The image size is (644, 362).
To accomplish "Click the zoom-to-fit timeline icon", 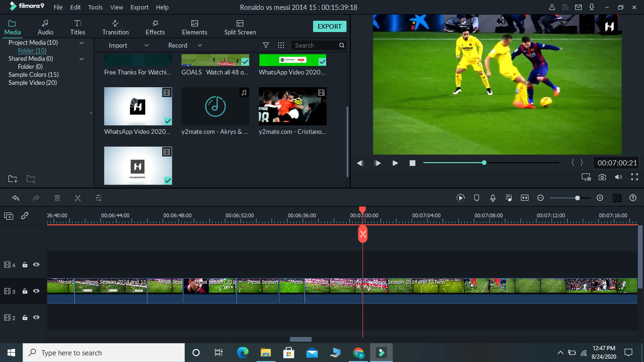I will 524,198.
